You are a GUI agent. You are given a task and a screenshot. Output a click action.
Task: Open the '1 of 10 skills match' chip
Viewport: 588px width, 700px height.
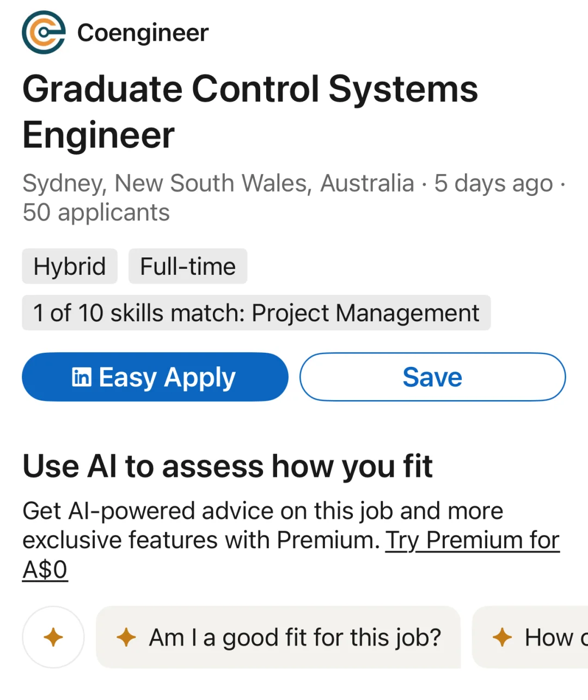[256, 313]
